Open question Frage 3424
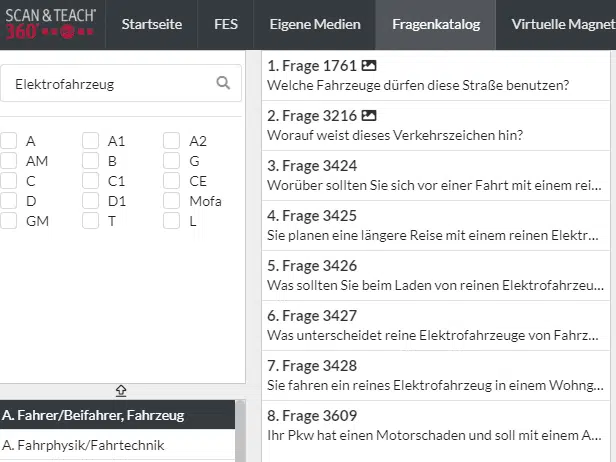This screenshot has height=462, width=616. [x=436, y=175]
